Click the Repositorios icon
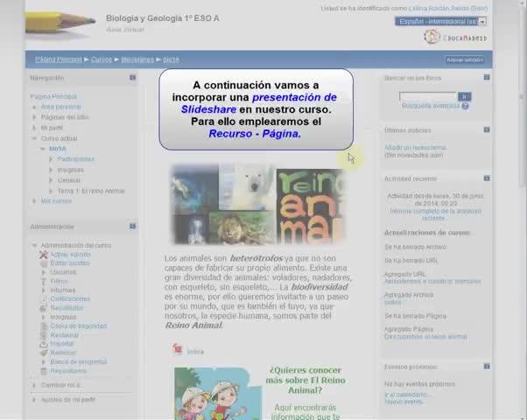The height and width of the screenshot is (420, 527). [x=44, y=371]
